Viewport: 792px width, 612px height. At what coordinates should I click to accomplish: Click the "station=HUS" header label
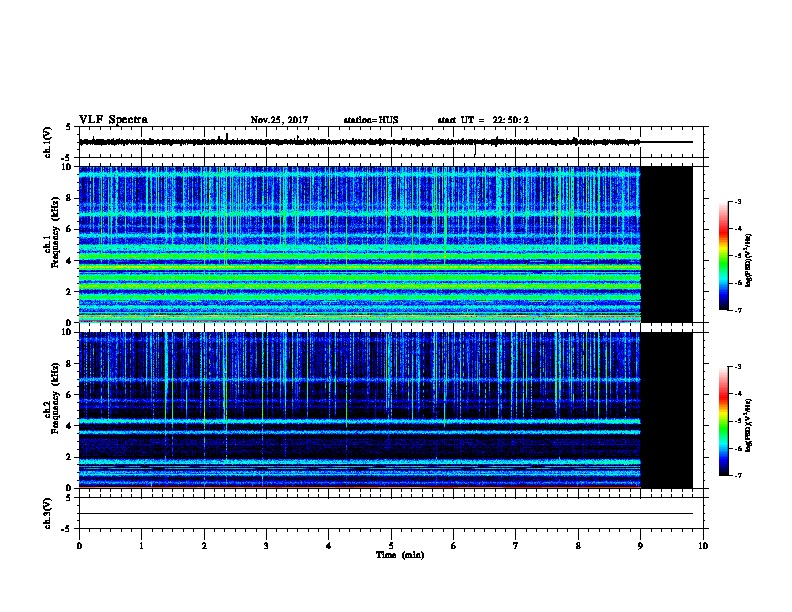371,120
